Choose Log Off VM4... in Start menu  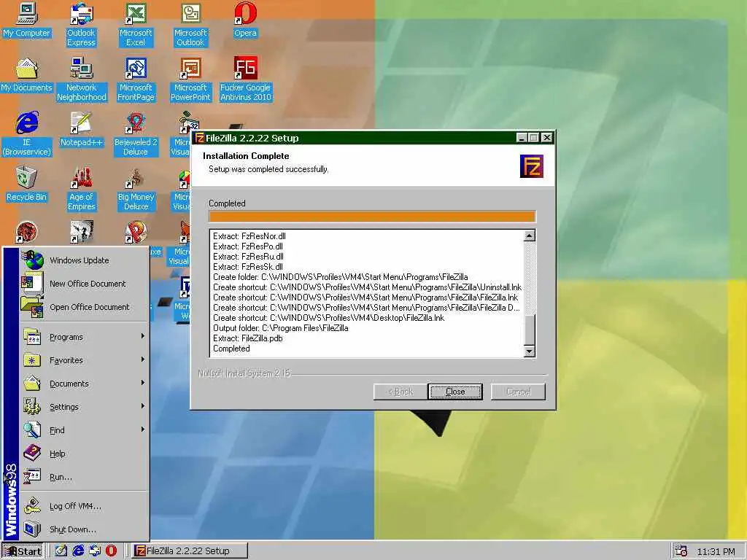tap(85, 506)
